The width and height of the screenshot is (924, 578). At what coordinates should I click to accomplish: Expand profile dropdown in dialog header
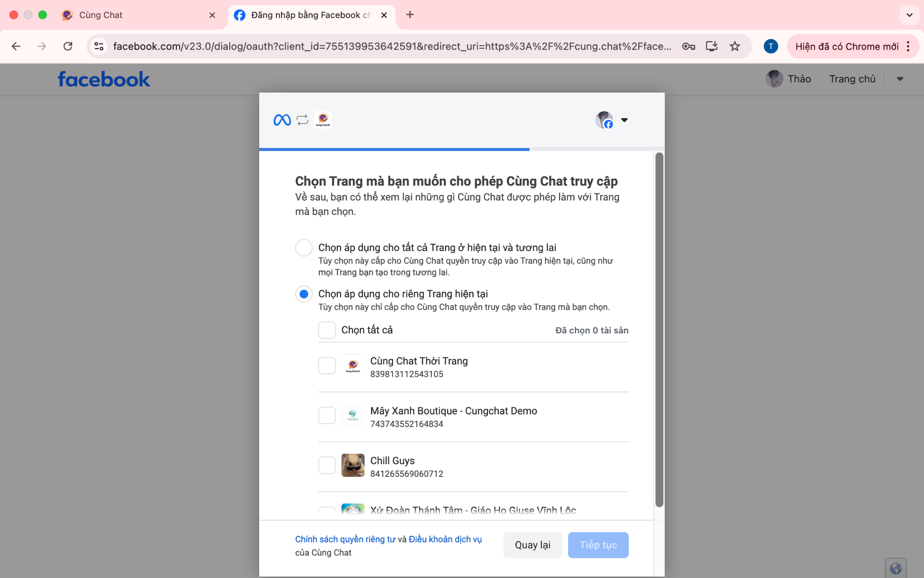(x=624, y=120)
